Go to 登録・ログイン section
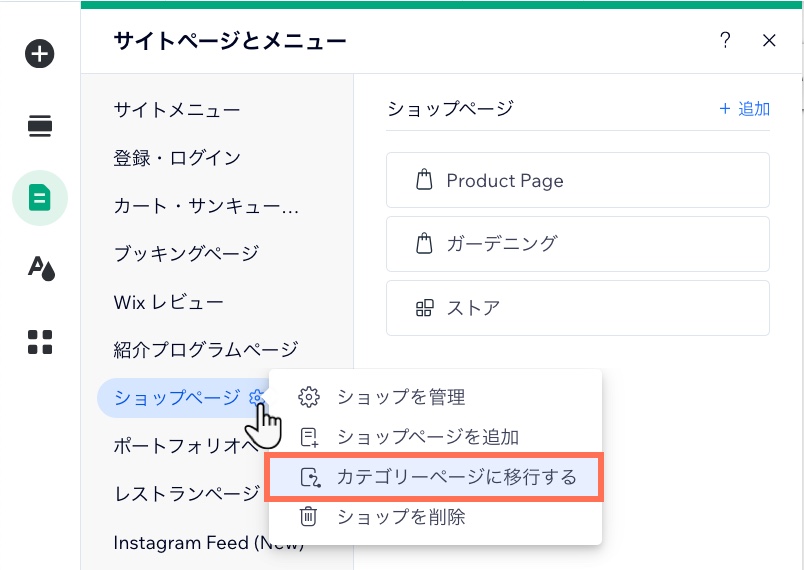Screen dimensions: 804x570 pyautogui.click(x=177, y=158)
